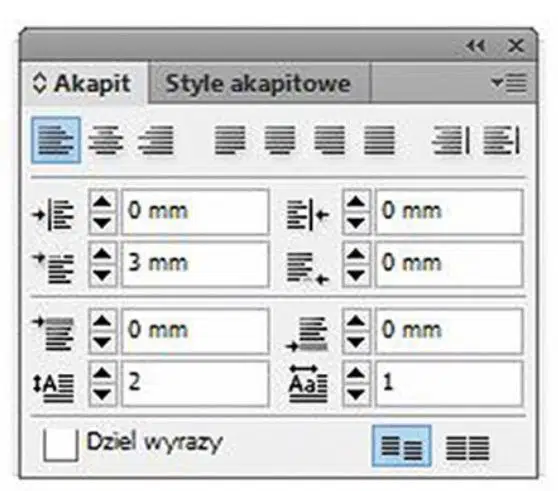Select the Align center paragraph icon
Image resolution: width=558 pixels, height=491 pixels.
pos(106,140)
